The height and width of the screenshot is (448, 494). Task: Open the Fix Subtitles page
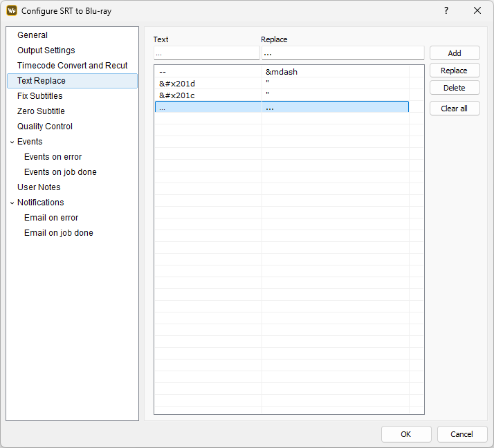(40, 96)
